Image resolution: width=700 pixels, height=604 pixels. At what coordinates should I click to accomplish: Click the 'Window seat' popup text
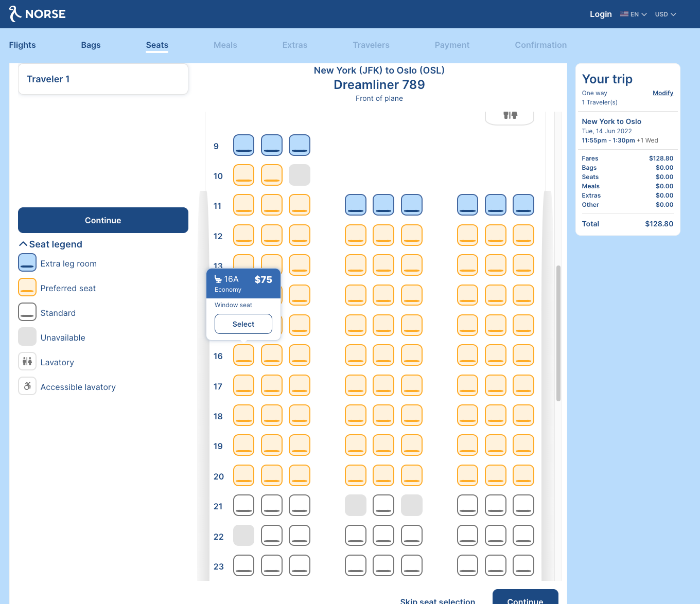[233, 305]
